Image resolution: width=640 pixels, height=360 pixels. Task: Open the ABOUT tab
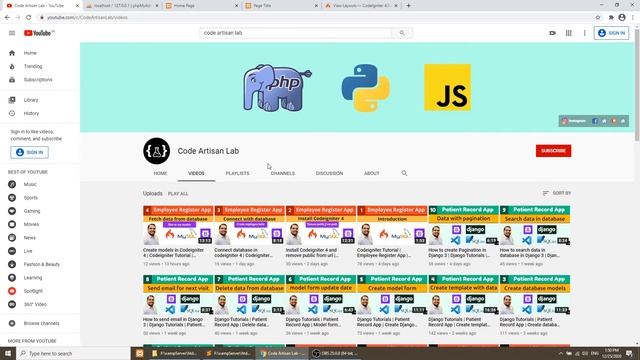372,173
